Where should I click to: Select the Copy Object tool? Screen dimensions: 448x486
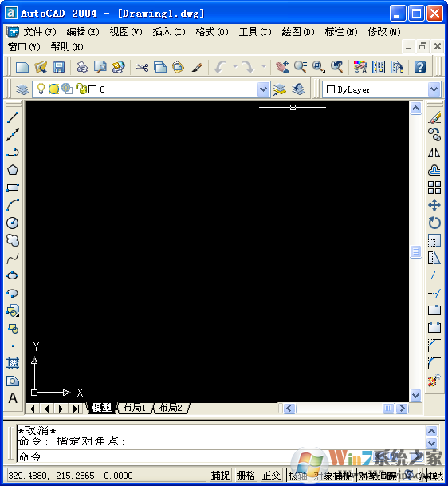pyautogui.click(x=434, y=135)
